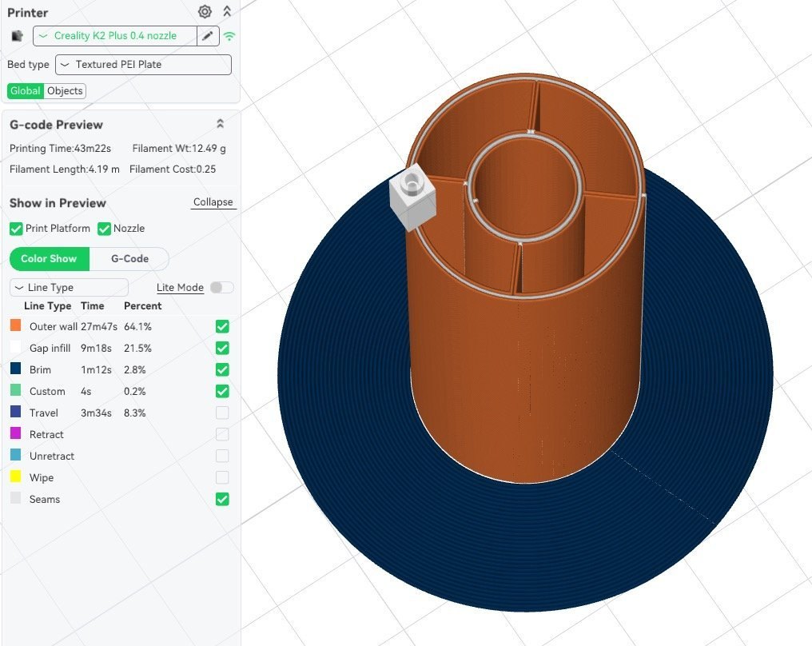The width and height of the screenshot is (812, 646).
Task: Click the edit printer preset pencil icon
Action: 208,36
